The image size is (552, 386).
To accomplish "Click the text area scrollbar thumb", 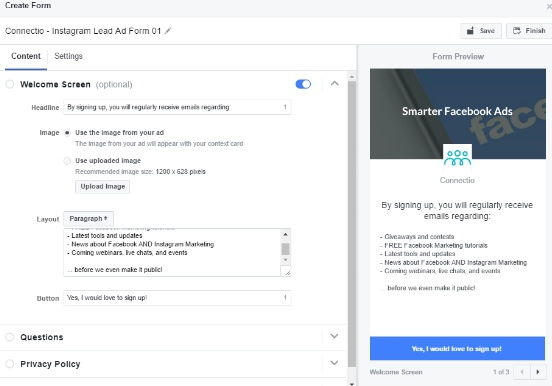I will coord(286,249).
